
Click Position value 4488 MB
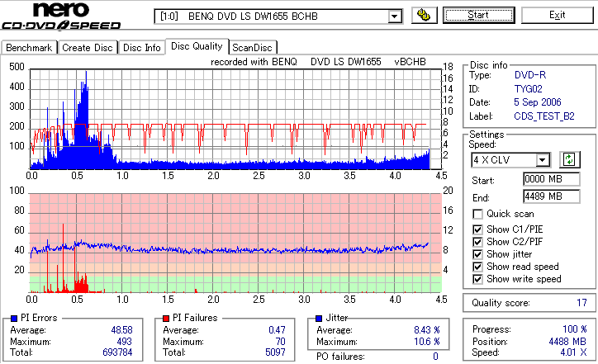point(567,342)
